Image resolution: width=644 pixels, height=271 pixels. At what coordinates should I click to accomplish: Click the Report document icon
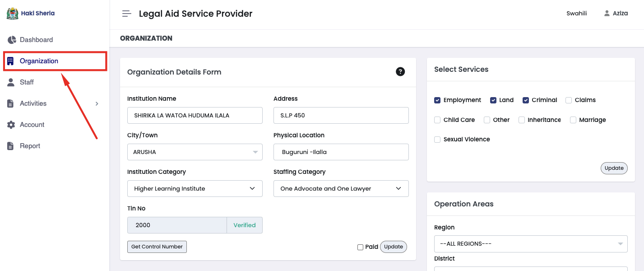point(10,146)
